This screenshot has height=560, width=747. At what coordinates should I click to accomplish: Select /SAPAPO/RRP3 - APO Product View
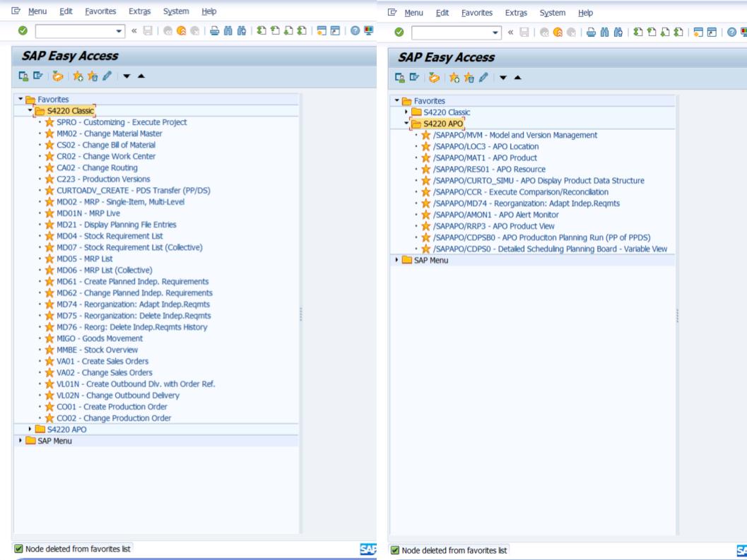click(x=493, y=226)
